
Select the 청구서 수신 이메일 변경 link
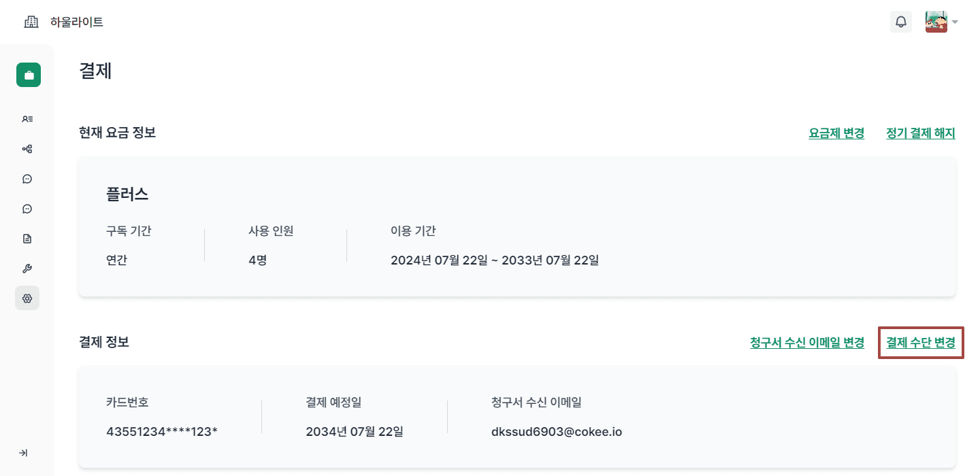(806, 343)
